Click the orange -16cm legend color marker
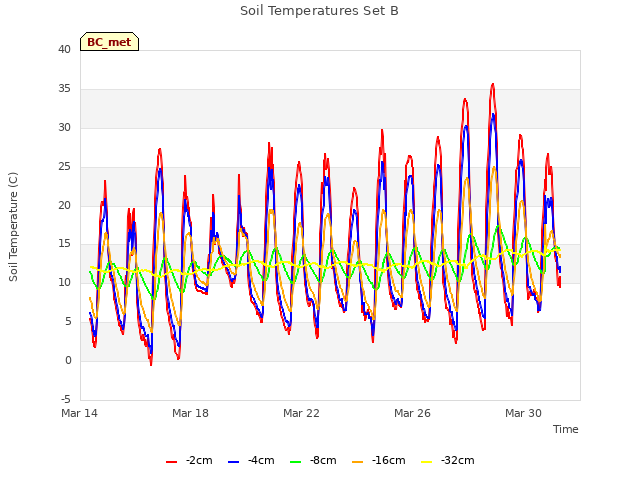The width and height of the screenshot is (640, 480). (x=358, y=462)
